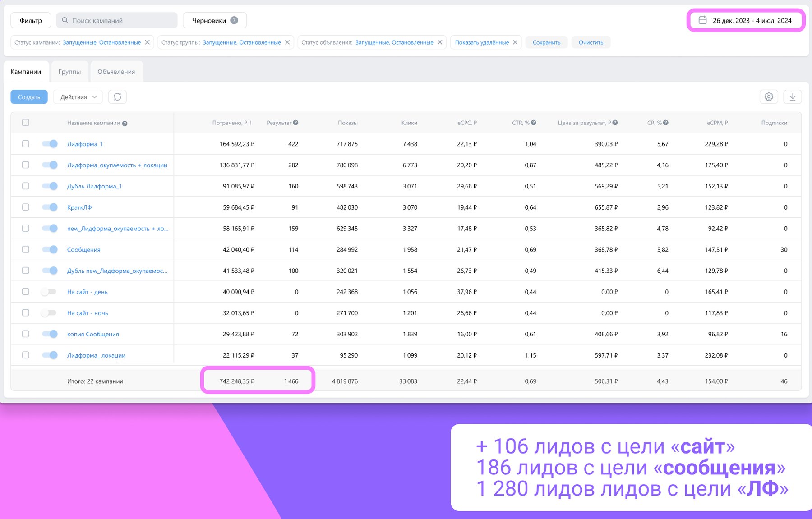The image size is (812, 519).
Task: Show help tooltip for CTR column
Action: pyautogui.click(x=534, y=123)
